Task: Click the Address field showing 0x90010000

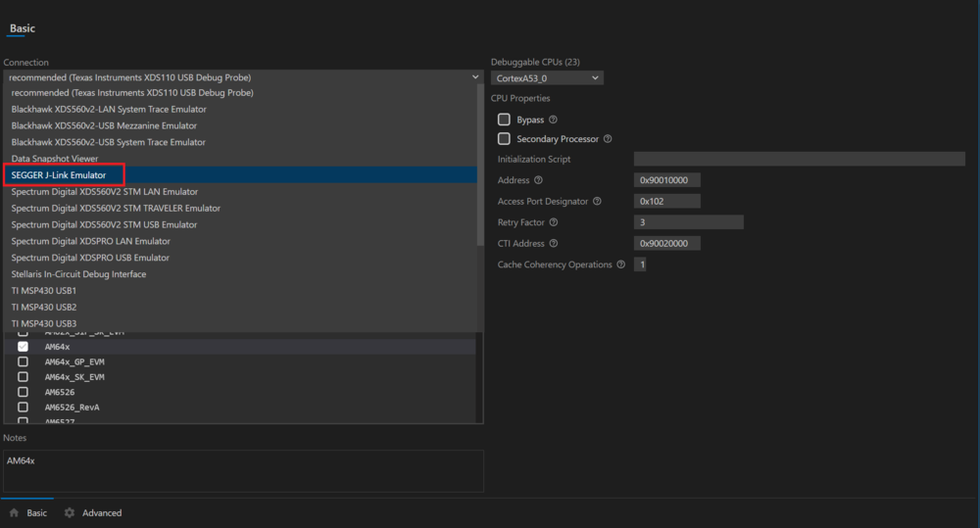Action: 666,180
